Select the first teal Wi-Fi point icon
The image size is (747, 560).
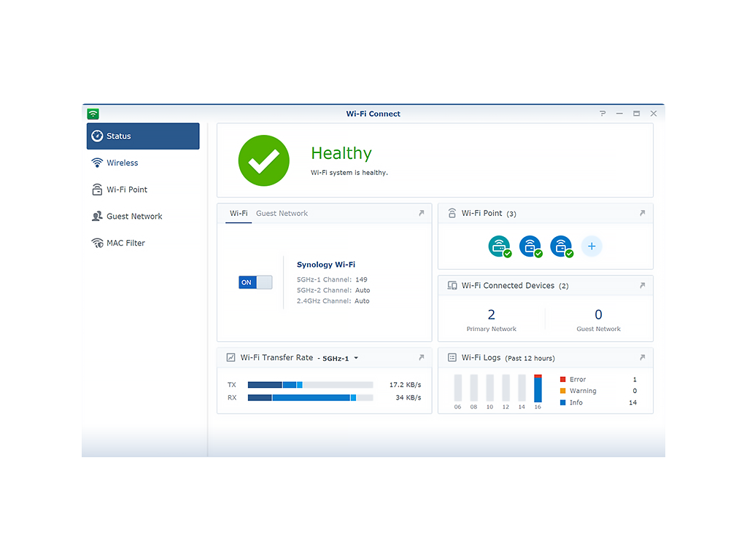pos(499,246)
